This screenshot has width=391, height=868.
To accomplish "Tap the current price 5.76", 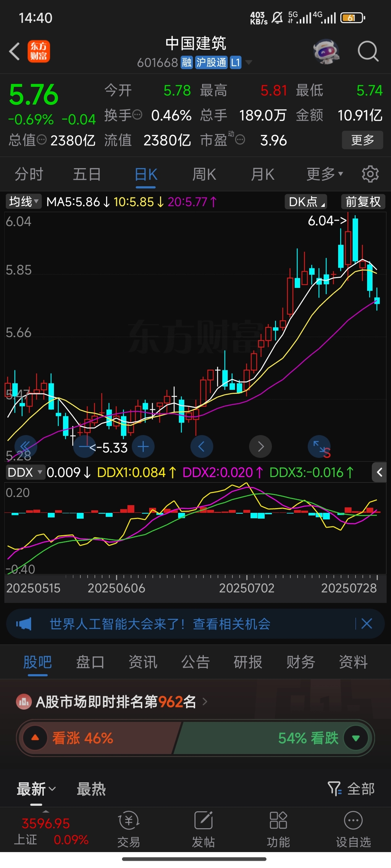I will tap(33, 95).
